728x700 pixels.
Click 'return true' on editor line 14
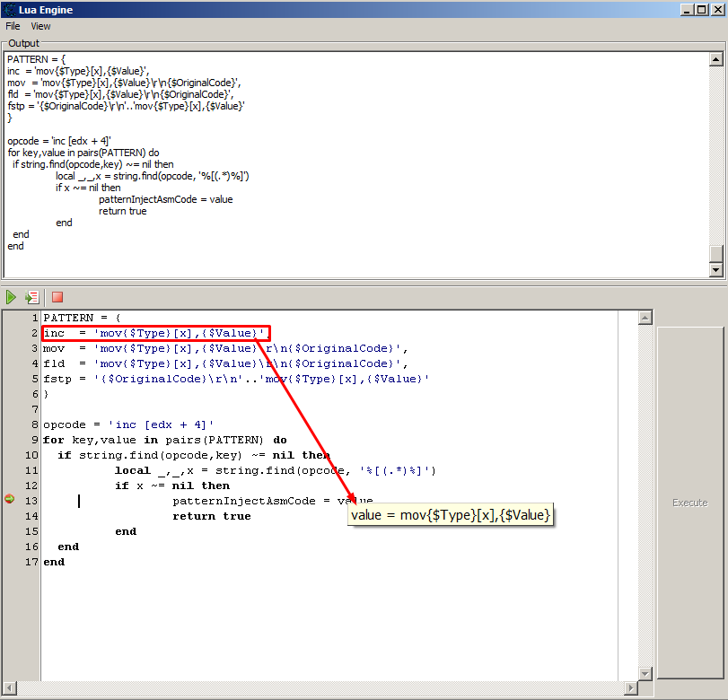(x=212, y=516)
